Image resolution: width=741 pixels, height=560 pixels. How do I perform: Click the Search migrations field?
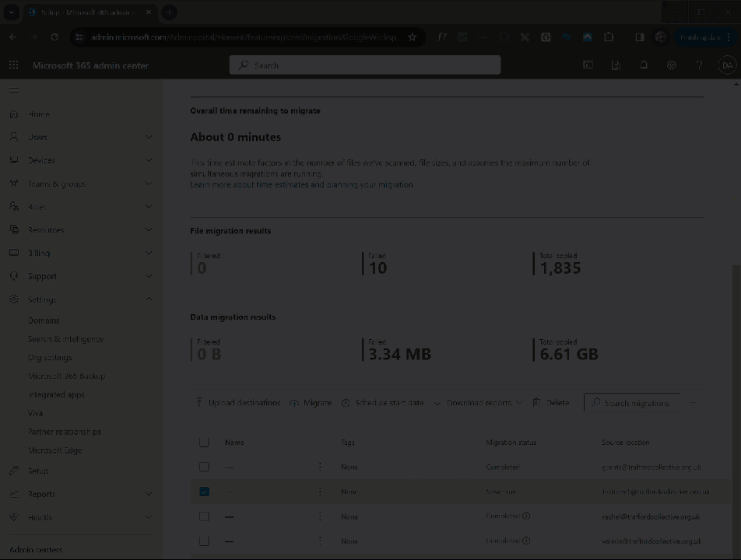click(632, 403)
